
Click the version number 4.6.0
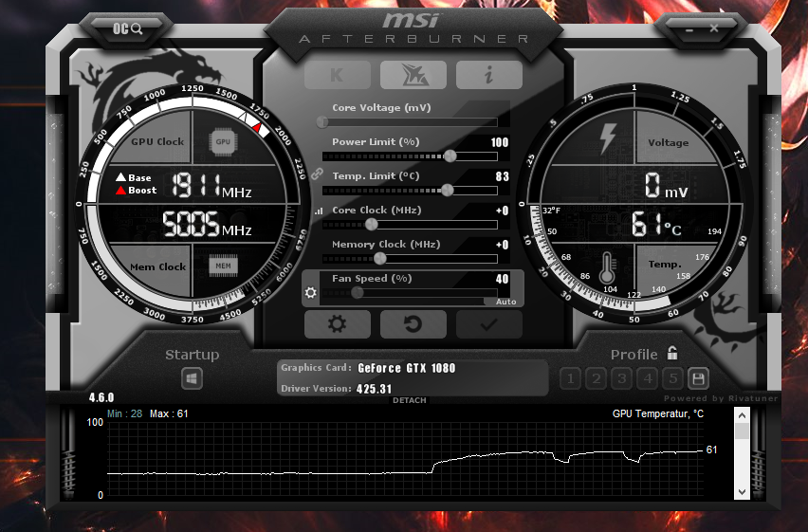click(x=101, y=397)
